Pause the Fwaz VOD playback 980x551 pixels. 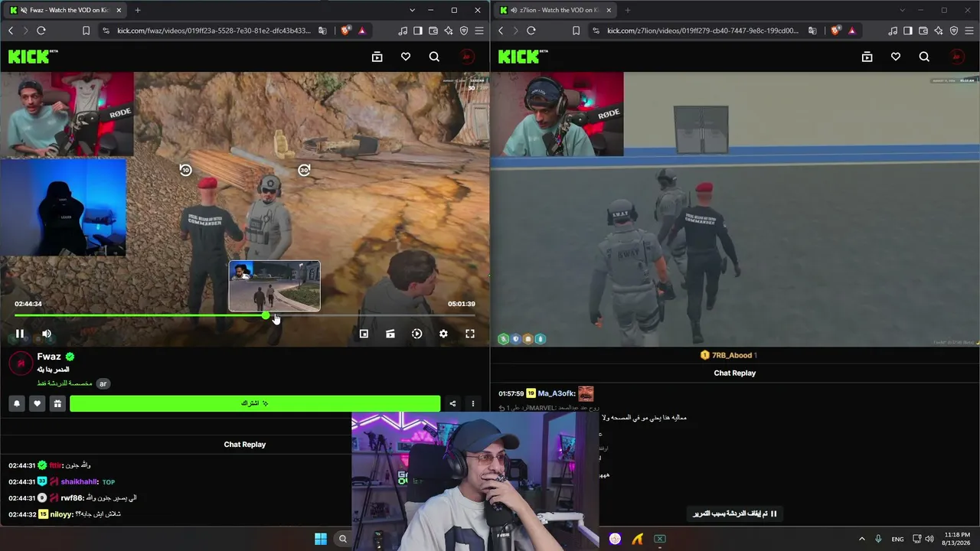(x=20, y=334)
